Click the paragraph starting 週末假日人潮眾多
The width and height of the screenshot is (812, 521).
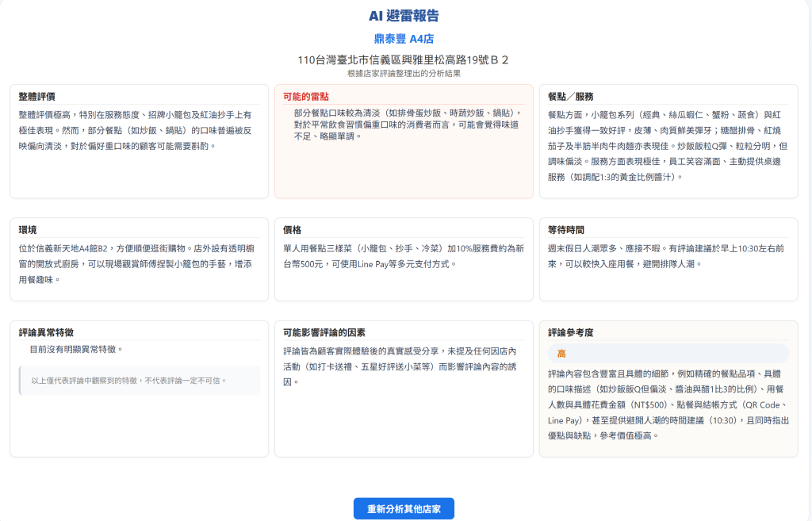tap(666, 256)
